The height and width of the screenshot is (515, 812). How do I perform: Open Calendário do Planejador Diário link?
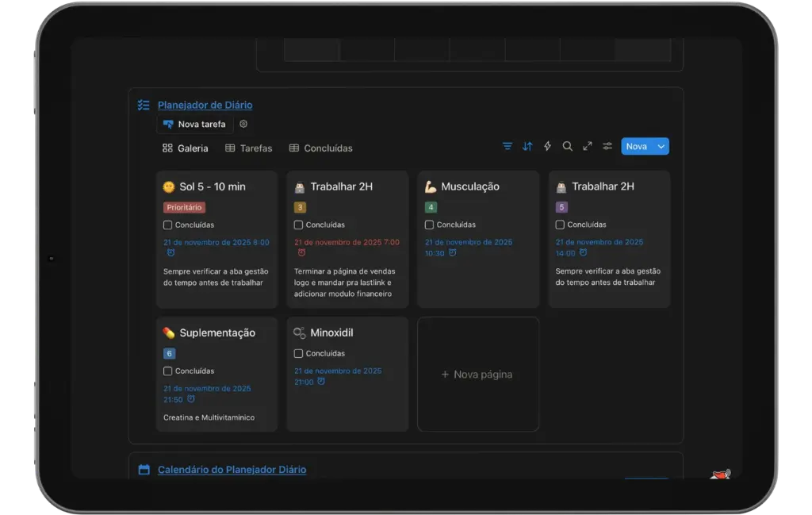click(232, 470)
